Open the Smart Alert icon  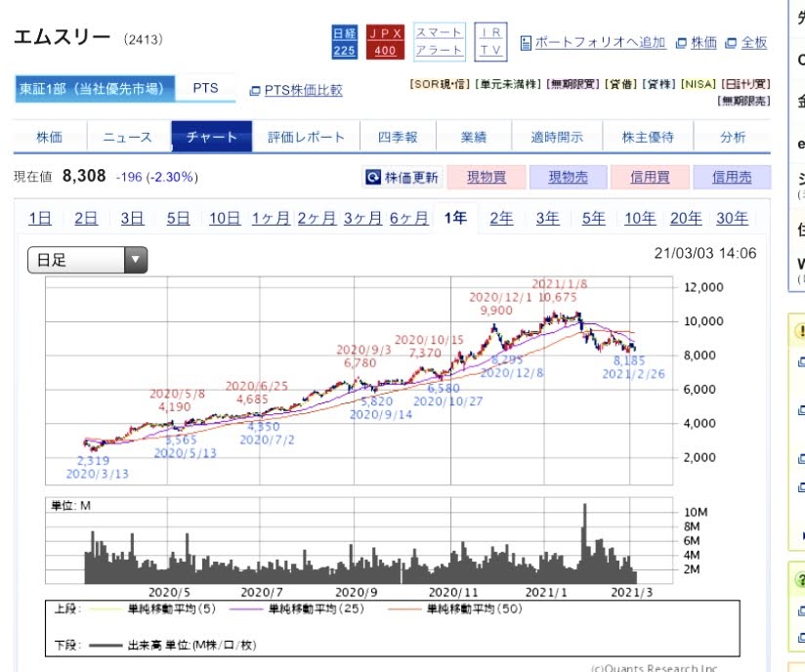point(439,42)
